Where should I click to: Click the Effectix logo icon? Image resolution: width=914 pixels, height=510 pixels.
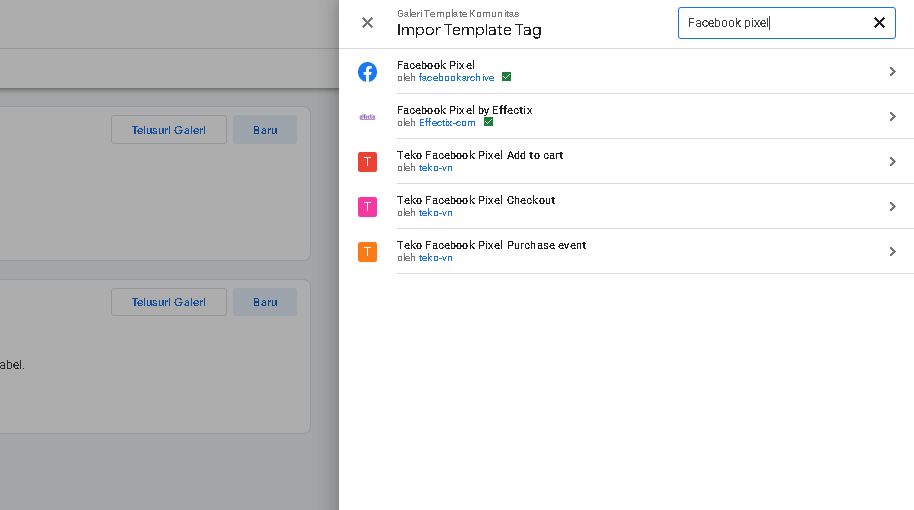coord(367,117)
